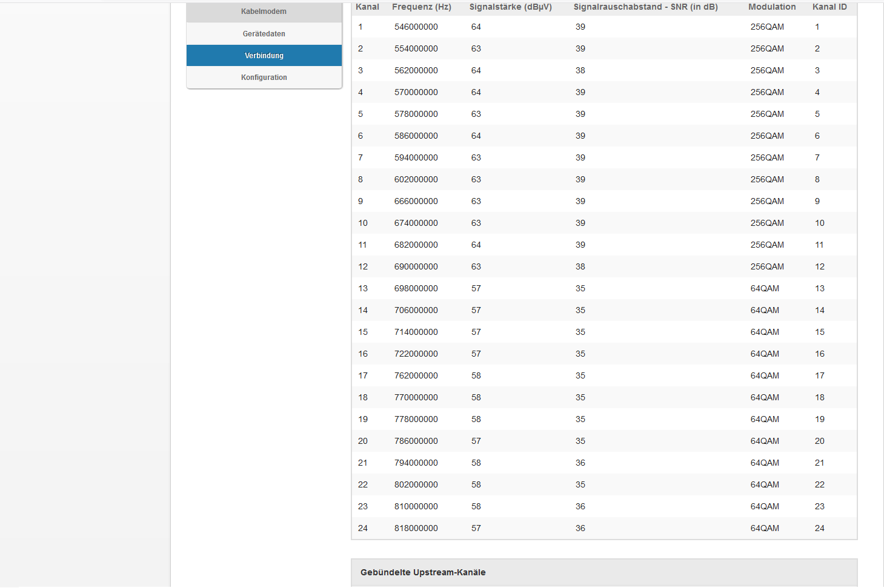Click 64QAM in the 698000000 row
This screenshot has height=588, width=884.
click(765, 288)
